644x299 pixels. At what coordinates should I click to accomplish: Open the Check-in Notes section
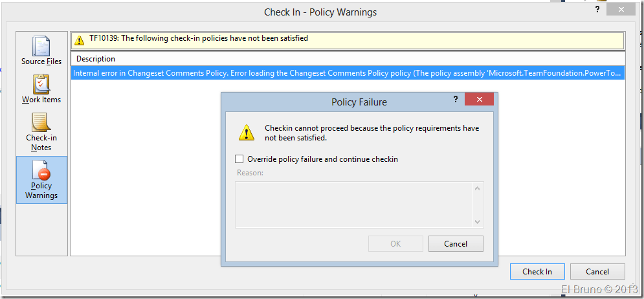41,131
